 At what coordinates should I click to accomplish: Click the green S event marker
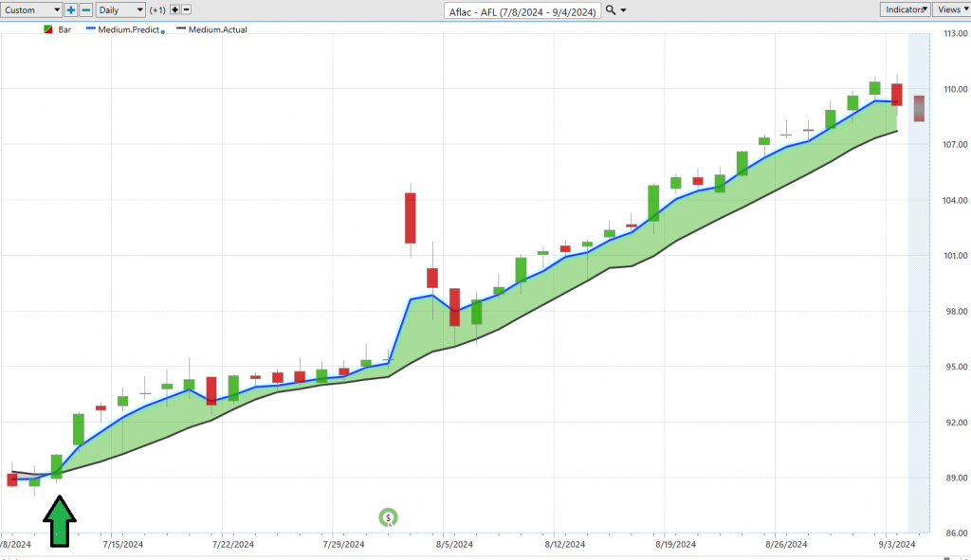tap(388, 517)
